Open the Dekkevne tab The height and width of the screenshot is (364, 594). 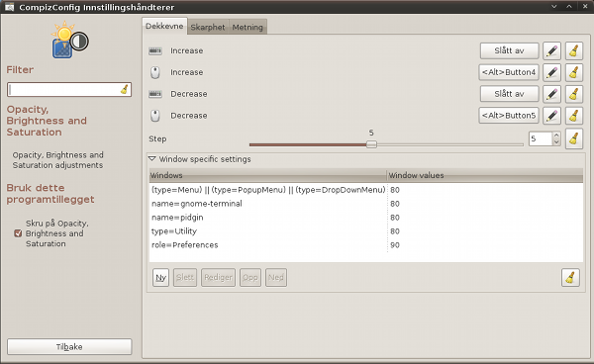point(164,26)
